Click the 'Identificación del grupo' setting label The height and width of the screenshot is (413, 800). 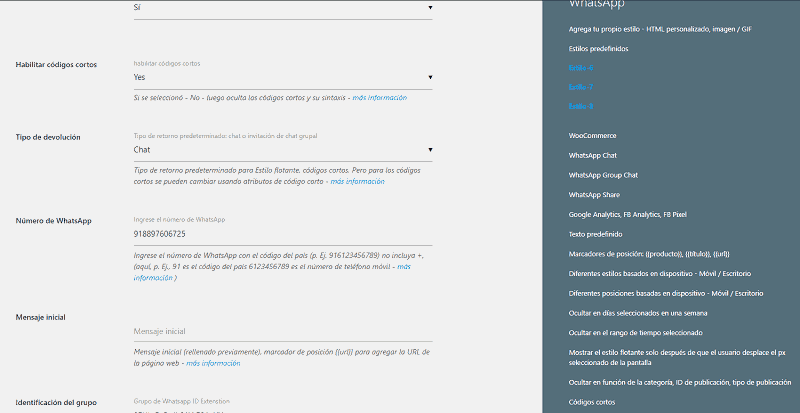(56, 402)
